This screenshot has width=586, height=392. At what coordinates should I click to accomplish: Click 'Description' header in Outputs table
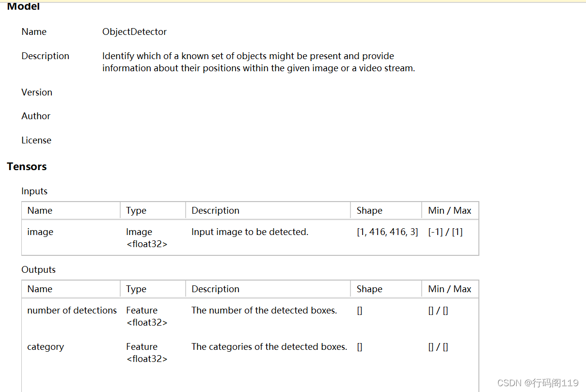(x=215, y=289)
